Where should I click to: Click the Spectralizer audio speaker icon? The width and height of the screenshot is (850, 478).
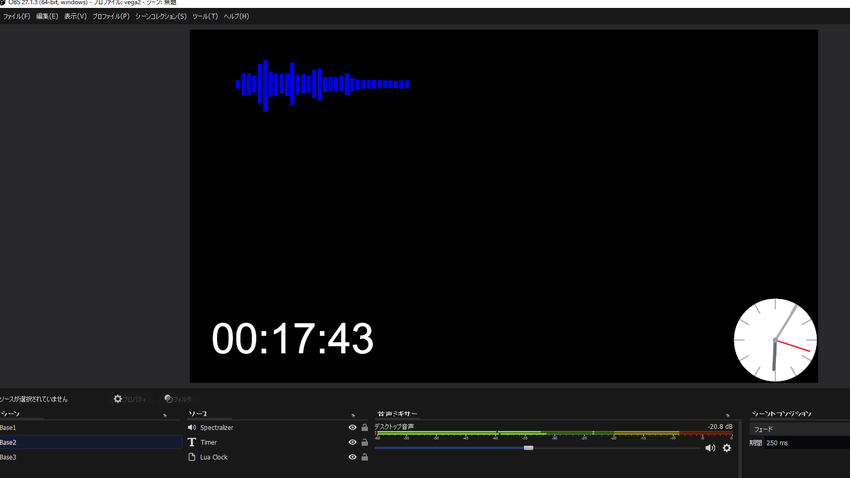point(192,428)
